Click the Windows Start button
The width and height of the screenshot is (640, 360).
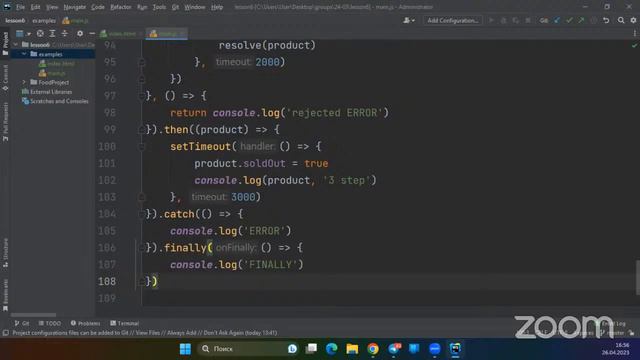pos(185,349)
